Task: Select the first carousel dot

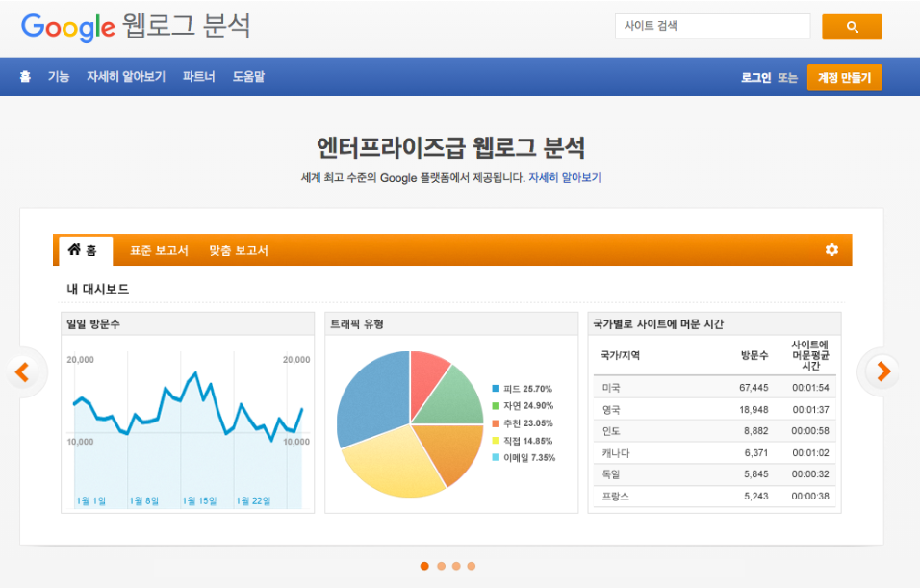Action: tap(424, 566)
